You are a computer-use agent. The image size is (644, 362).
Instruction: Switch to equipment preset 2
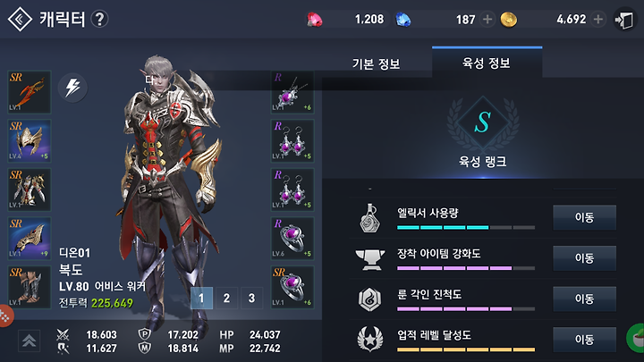(226, 298)
